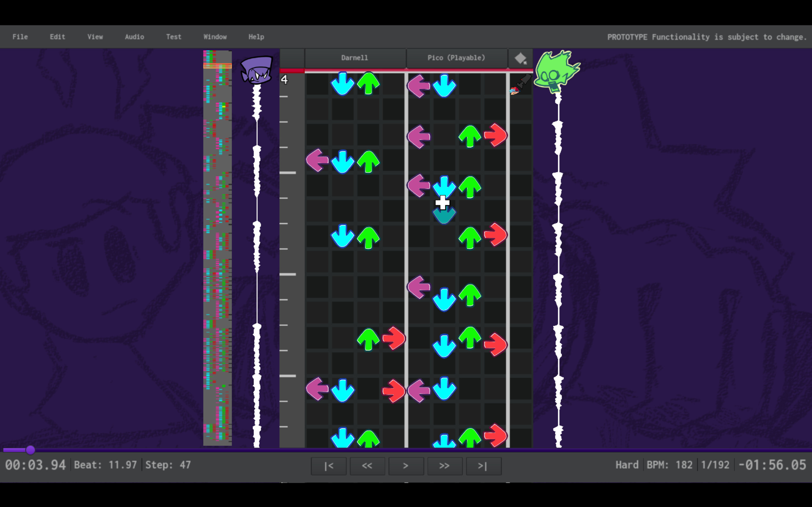812x507 pixels.
Task: Select Pico's up note in the row above the ghost note
Action: point(470,187)
